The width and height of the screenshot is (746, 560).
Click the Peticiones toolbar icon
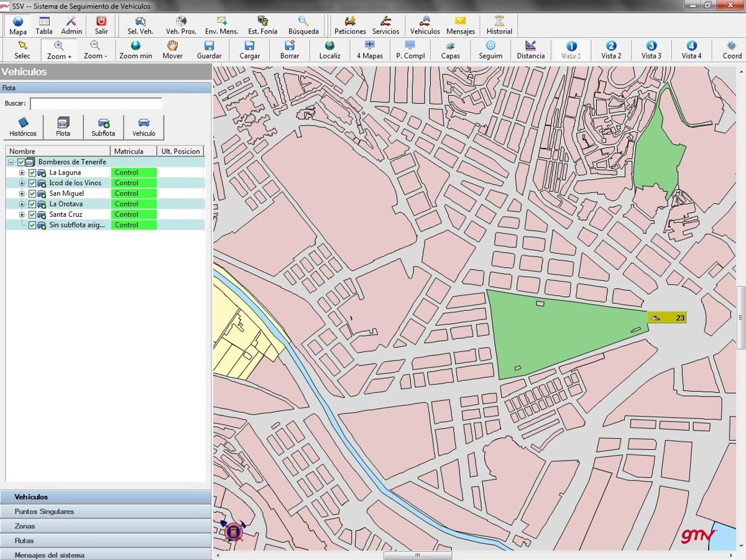coord(350,25)
